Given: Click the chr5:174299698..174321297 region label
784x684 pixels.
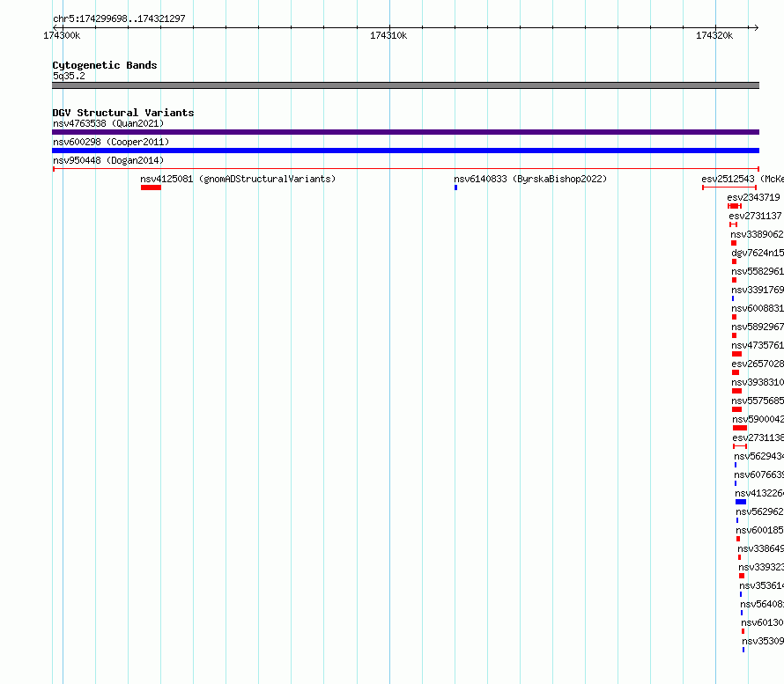Looking at the screenshot, I should (x=119, y=18).
